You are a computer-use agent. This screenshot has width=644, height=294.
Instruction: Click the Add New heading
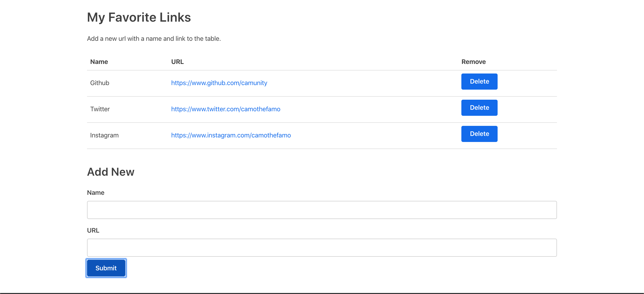coord(111,172)
